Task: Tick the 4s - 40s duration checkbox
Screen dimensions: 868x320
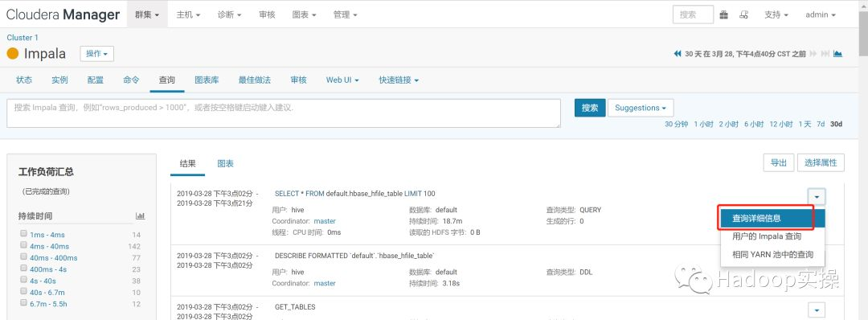Action: click(x=23, y=280)
